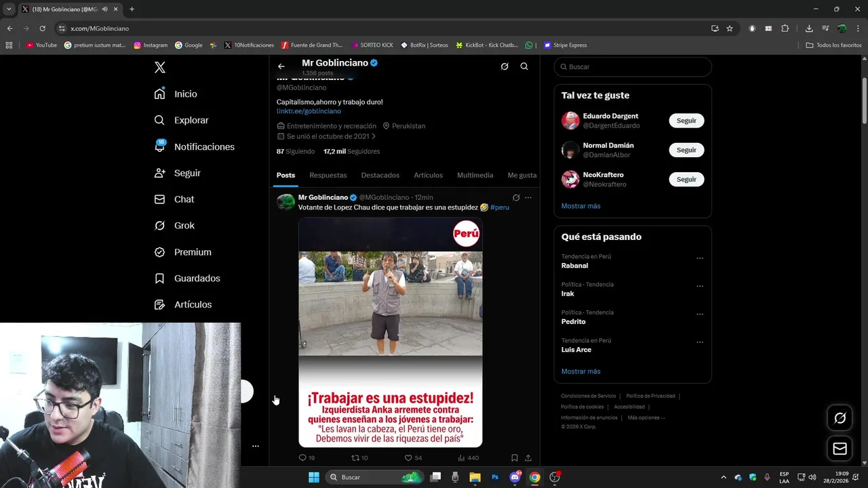Click the X logo in sidebar
Viewport: 868px width, 488px height.
160,67
